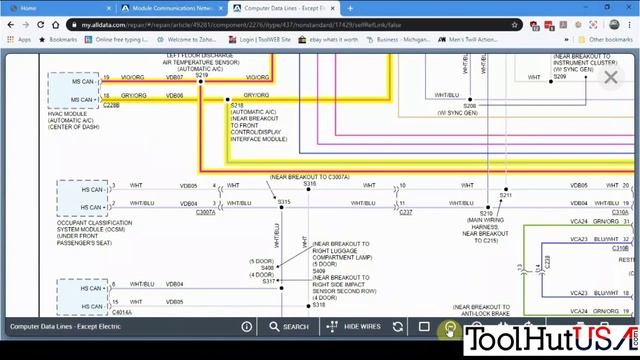
Task: Open a new browser tab
Action: click(x=350, y=8)
